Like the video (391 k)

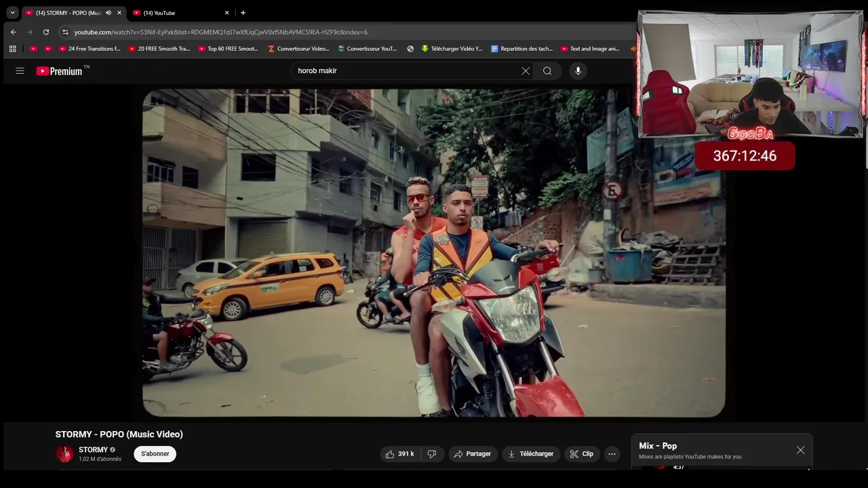coord(399,454)
